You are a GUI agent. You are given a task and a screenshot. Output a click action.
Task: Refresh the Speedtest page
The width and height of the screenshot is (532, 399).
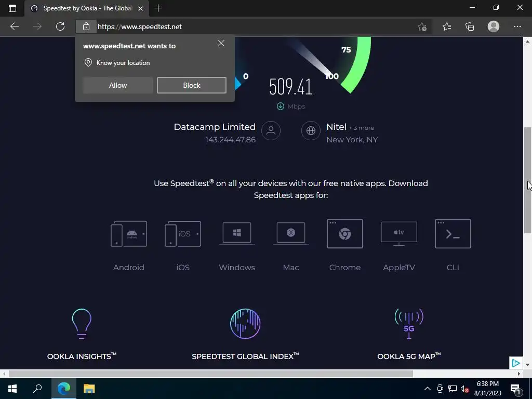click(60, 26)
